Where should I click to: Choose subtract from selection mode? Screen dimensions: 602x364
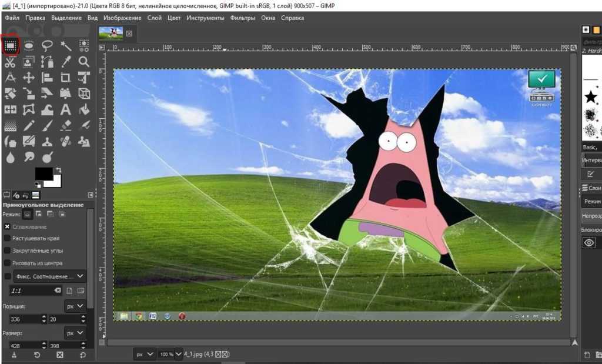(x=51, y=214)
